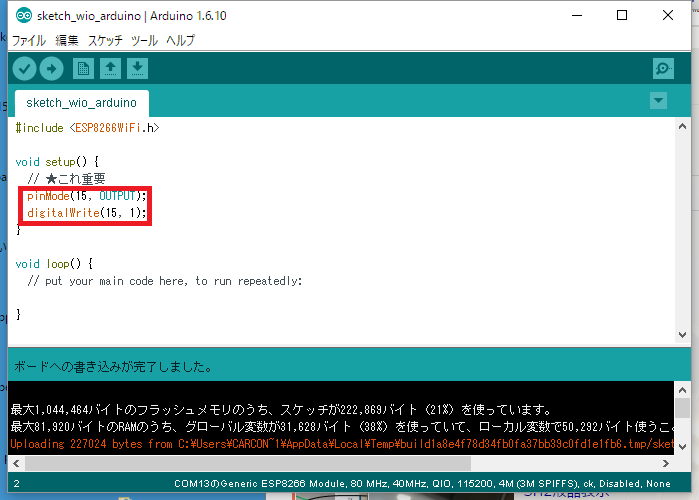The height and width of the screenshot is (500, 699).
Task: Click console horizontal scroll left arrow
Action: click(x=16, y=463)
